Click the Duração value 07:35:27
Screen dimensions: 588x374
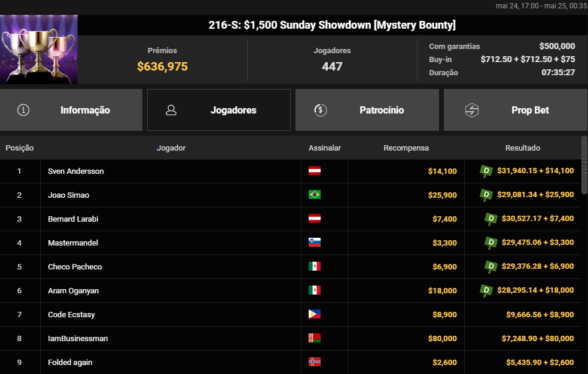point(558,73)
